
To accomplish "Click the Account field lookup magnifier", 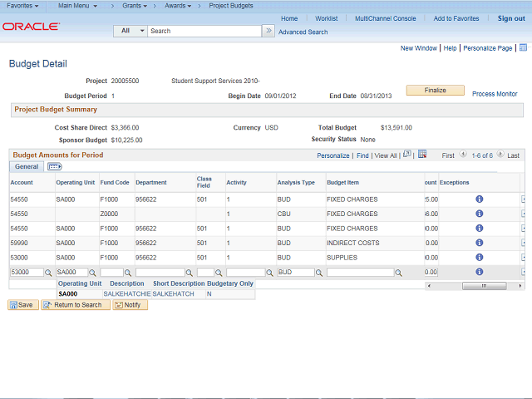I will (48, 273).
